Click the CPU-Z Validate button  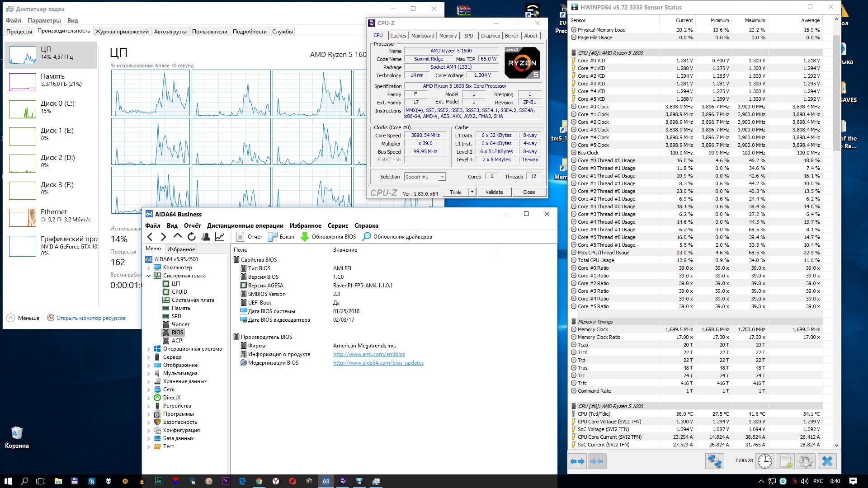point(494,192)
